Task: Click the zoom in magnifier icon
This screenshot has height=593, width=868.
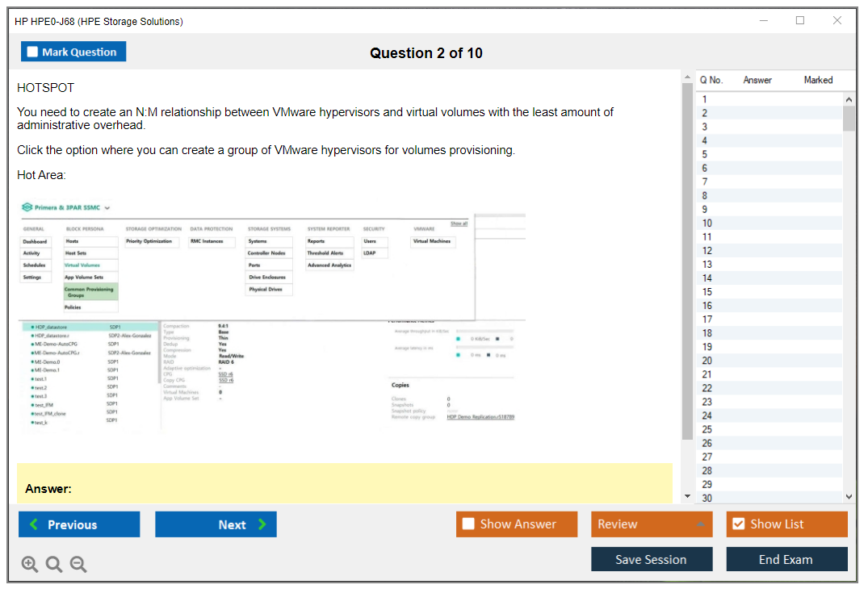Action: tap(30, 564)
